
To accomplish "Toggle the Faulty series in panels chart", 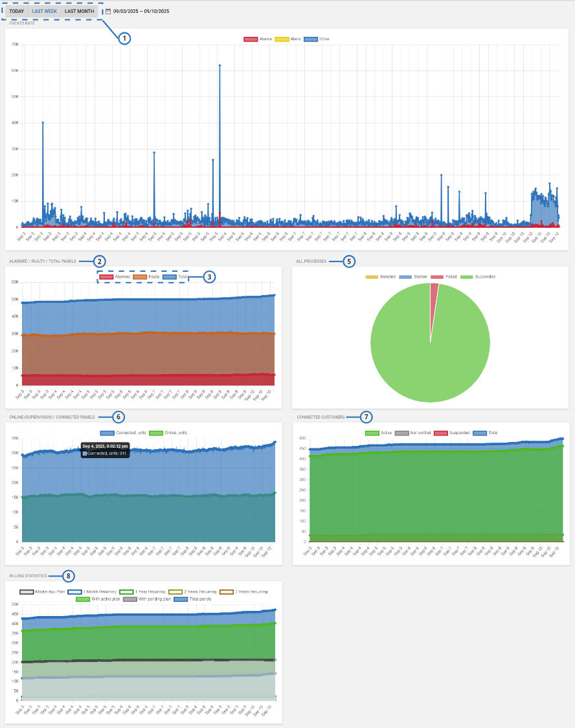I will (x=139, y=277).
